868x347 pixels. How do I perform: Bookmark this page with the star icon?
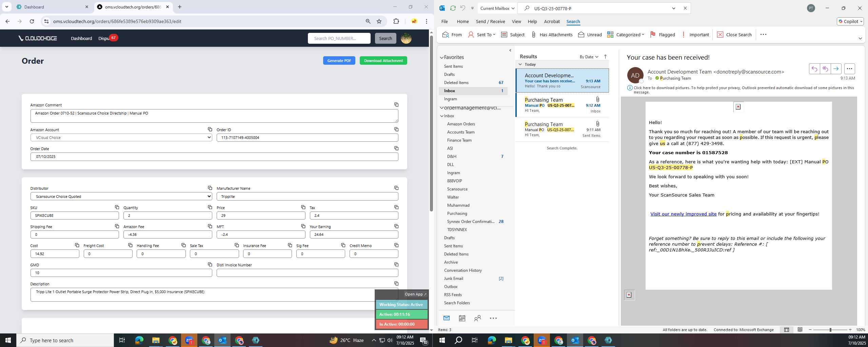[379, 21]
